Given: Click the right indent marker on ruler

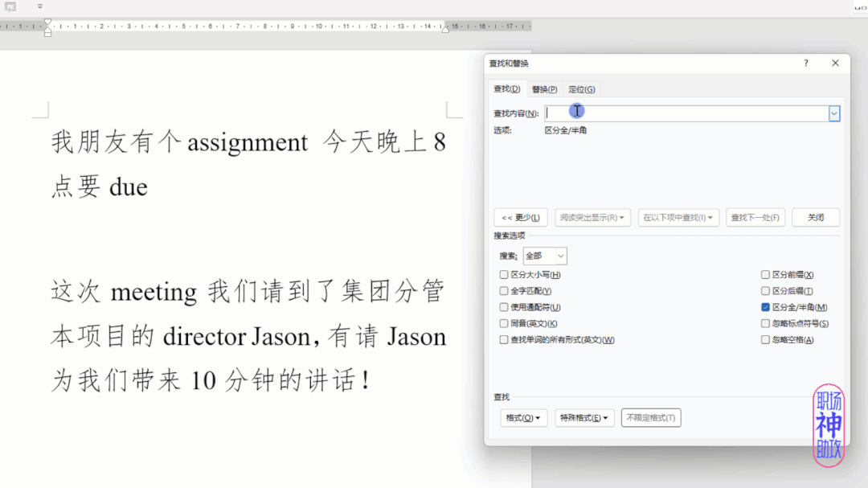Looking at the screenshot, I should (x=445, y=30).
